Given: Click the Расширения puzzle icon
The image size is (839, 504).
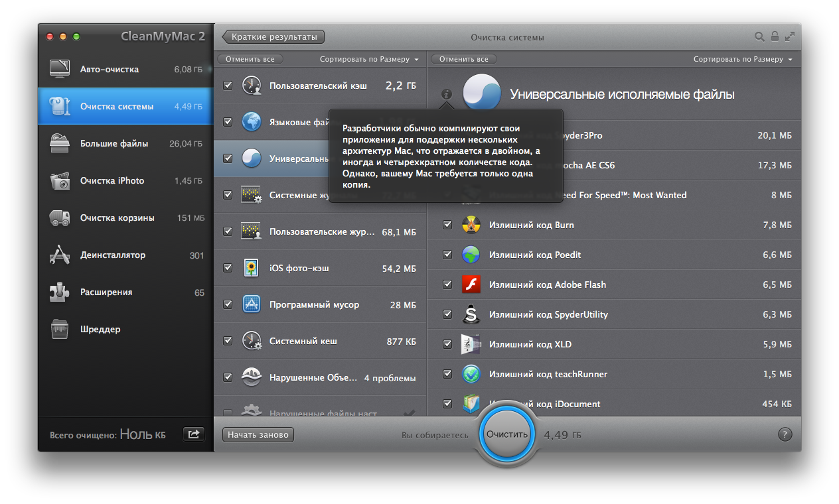Looking at the screenshot, I should tap(60, 292).
